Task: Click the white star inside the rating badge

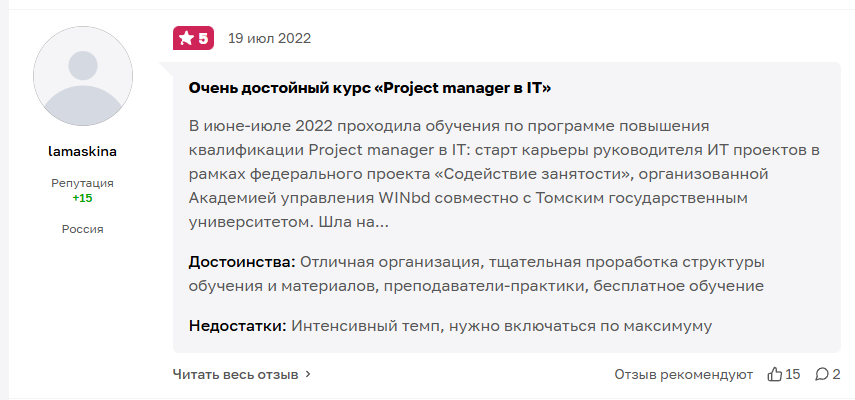Action: pos(186,38)
